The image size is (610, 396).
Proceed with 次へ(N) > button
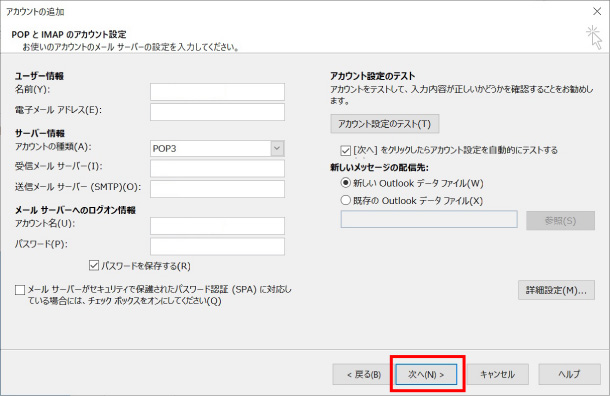(x=426, y=374)
